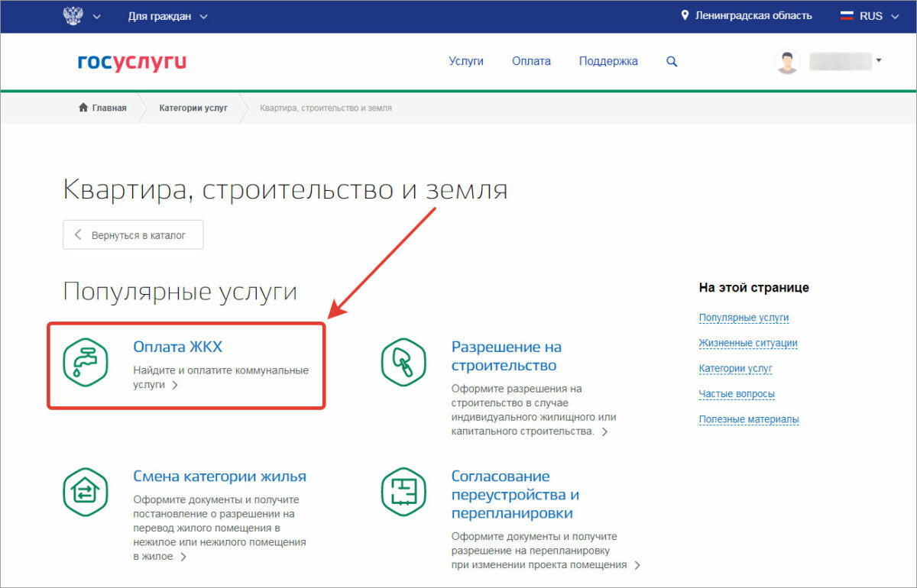Open the "Оплата ЖКХ" service link

[177, 347]
